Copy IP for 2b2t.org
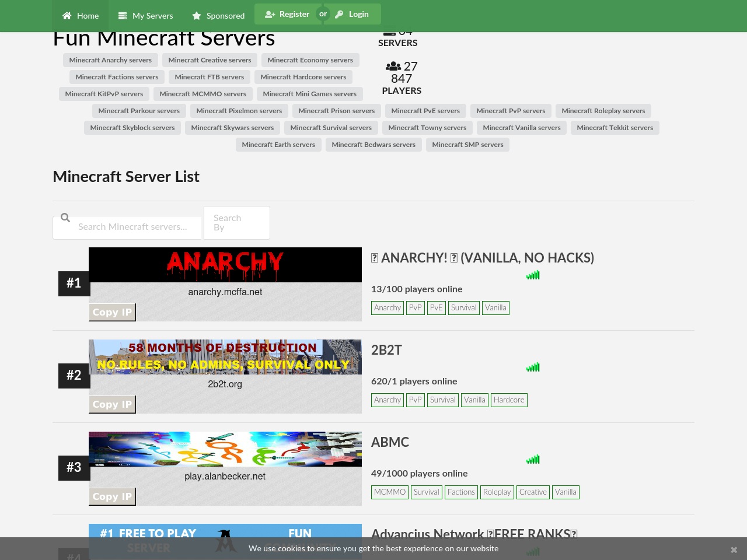 tap(112, 404)
